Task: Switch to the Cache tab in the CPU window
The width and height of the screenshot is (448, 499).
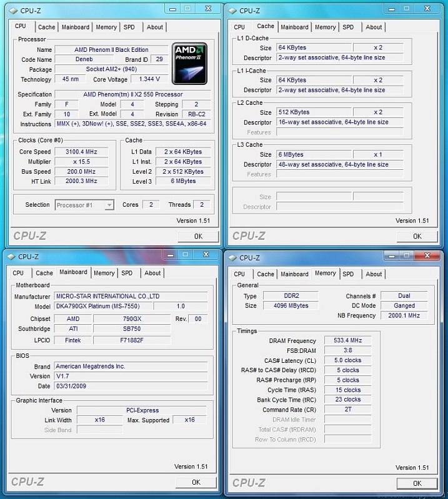Action: tap(46, 27)
